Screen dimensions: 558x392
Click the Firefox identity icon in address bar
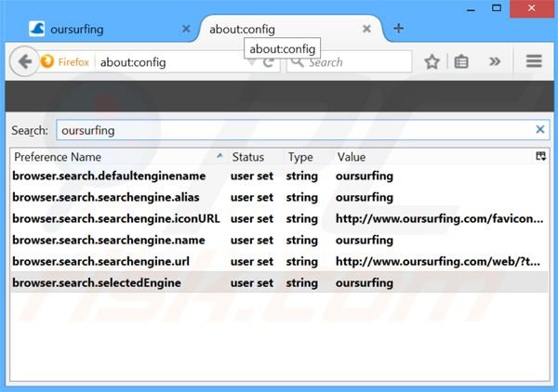[47, 61]
